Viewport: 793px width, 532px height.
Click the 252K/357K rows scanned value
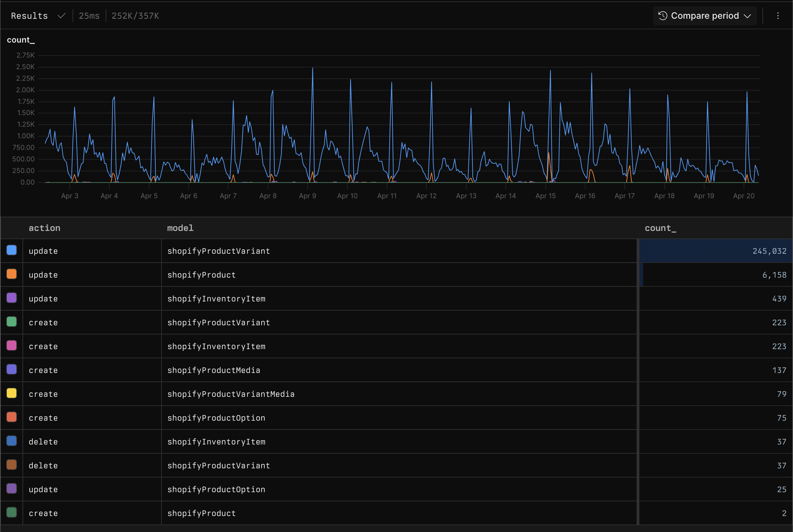coord(135,16)
